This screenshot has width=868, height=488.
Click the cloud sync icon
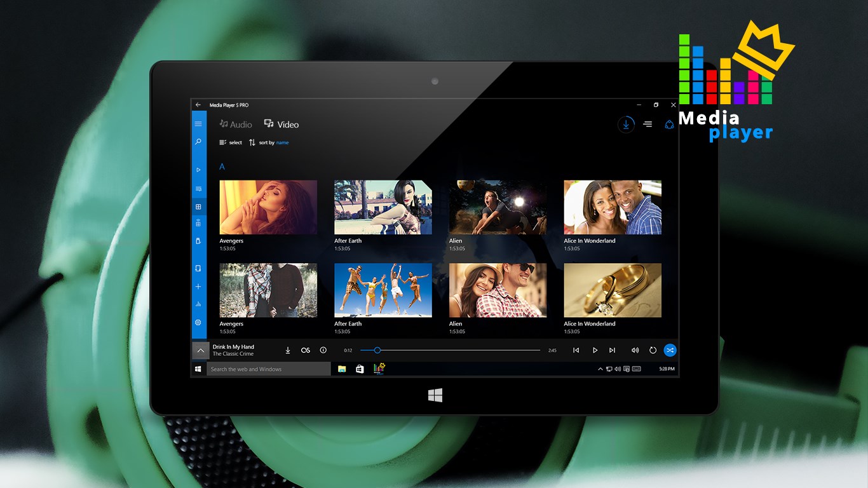click(669, 124)
